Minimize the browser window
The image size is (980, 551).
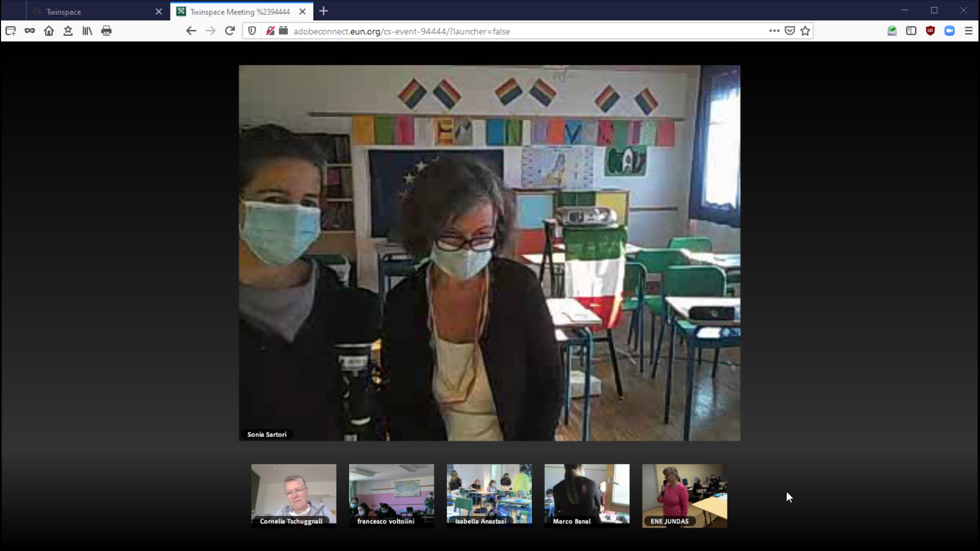pyautogui.click(x=905, y=10)
